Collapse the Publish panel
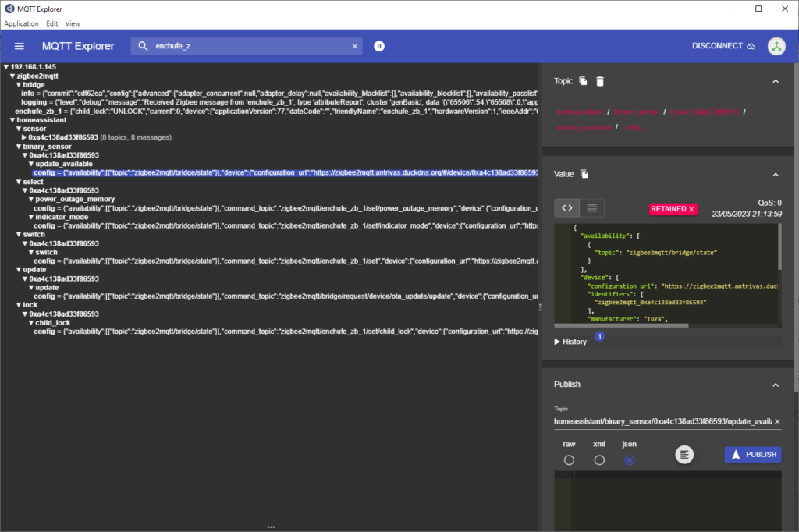 [775, 385]
